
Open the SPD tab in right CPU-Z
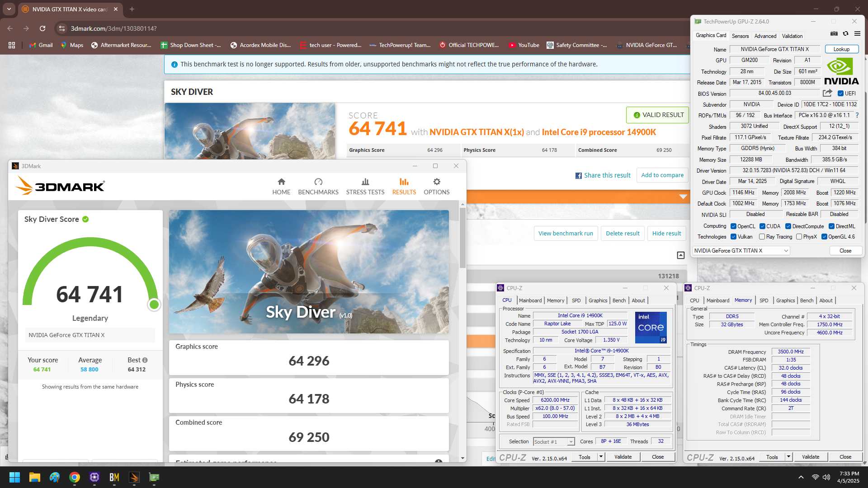pos(764,300)
